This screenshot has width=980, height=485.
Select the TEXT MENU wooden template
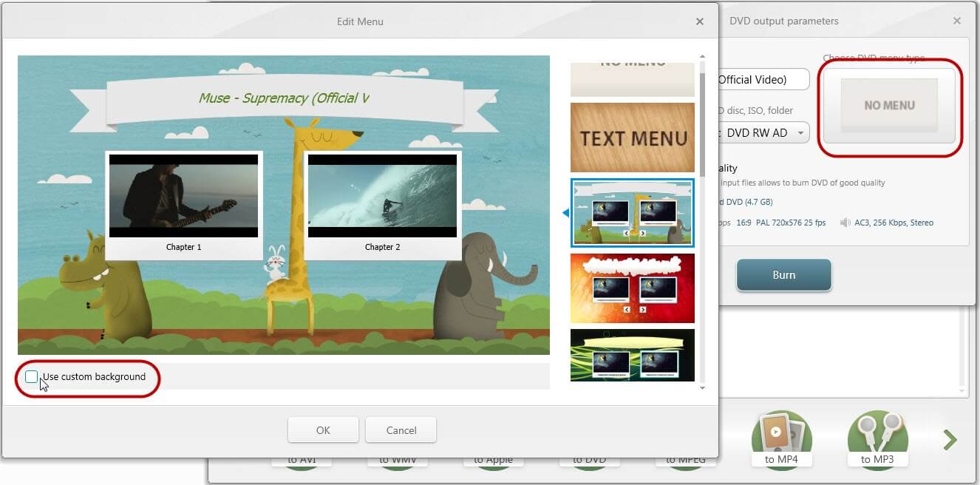(632, 137)
